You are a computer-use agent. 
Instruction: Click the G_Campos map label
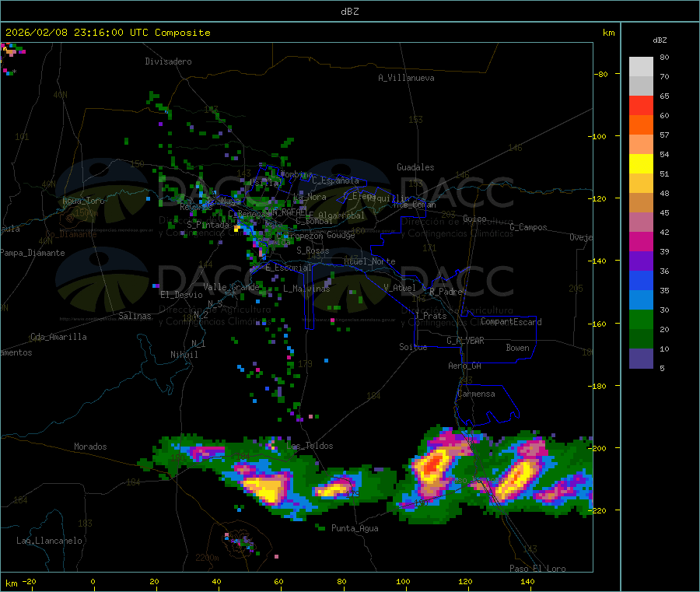point(528,227)
